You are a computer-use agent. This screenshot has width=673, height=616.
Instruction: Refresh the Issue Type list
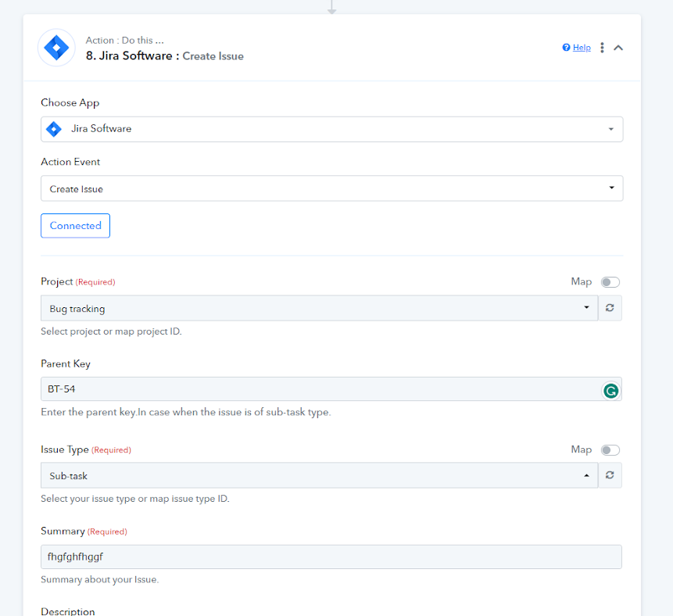(610, 475)
